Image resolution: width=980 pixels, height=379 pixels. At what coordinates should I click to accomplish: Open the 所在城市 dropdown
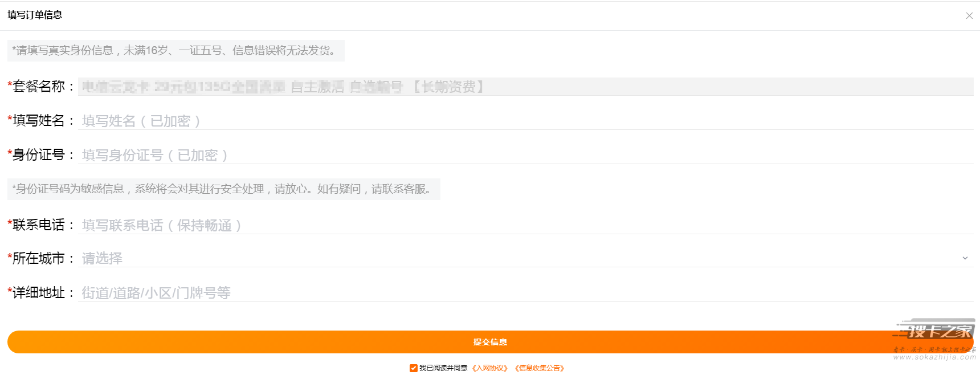coord(525,258)
